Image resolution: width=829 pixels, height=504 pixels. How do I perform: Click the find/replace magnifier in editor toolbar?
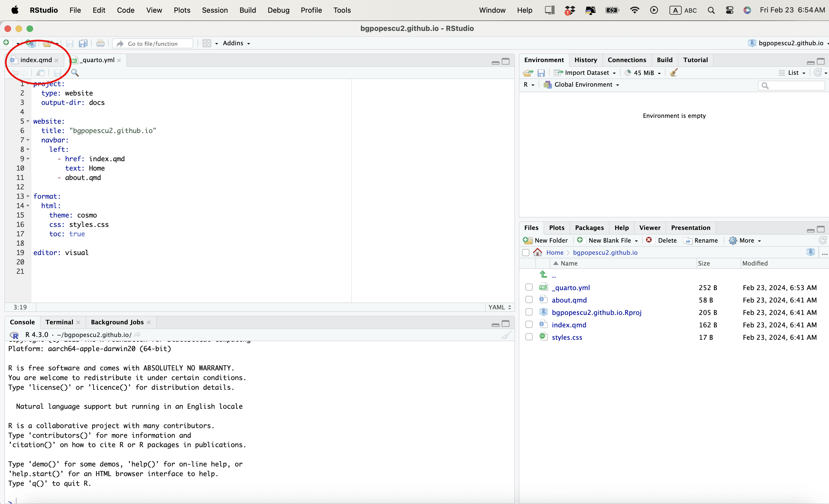coord(75,73)
